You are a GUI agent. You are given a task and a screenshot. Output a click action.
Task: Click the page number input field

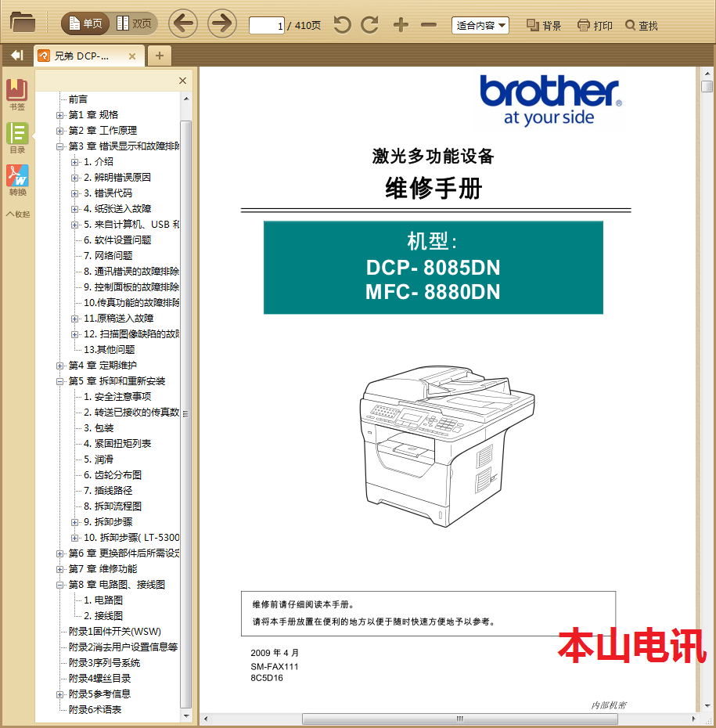pos(267,25)
